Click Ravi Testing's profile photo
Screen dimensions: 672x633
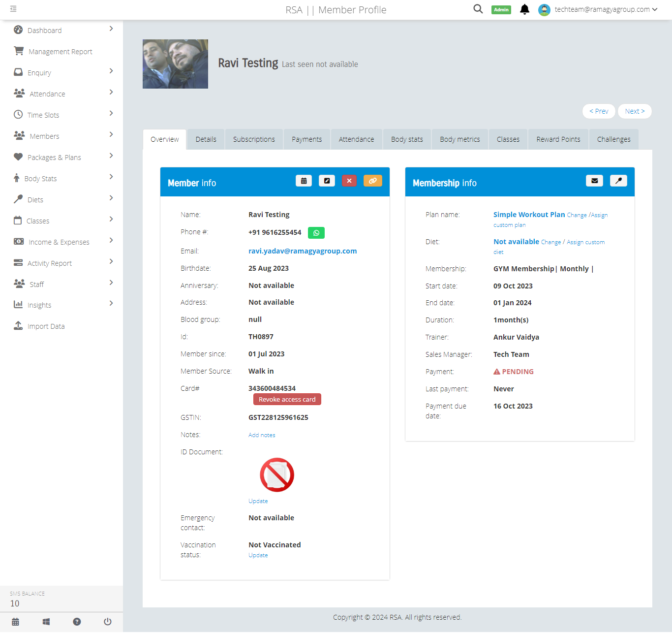pyautogui.click(x=175, y=64)
